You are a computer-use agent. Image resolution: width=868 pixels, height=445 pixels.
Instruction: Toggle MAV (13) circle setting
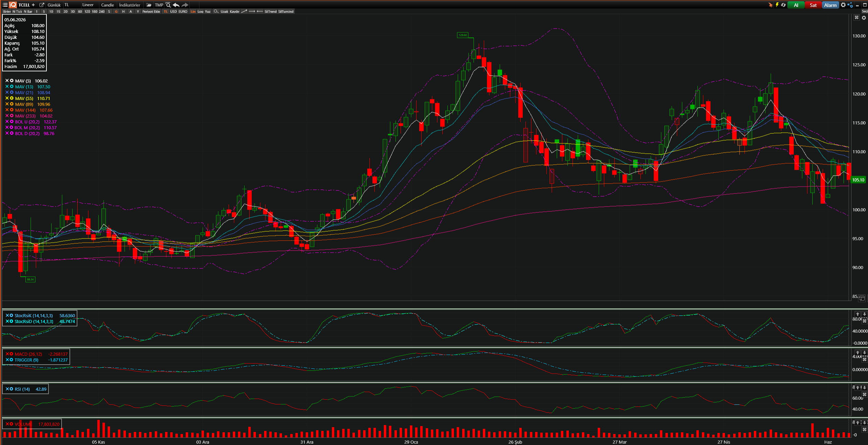[12, 86]
